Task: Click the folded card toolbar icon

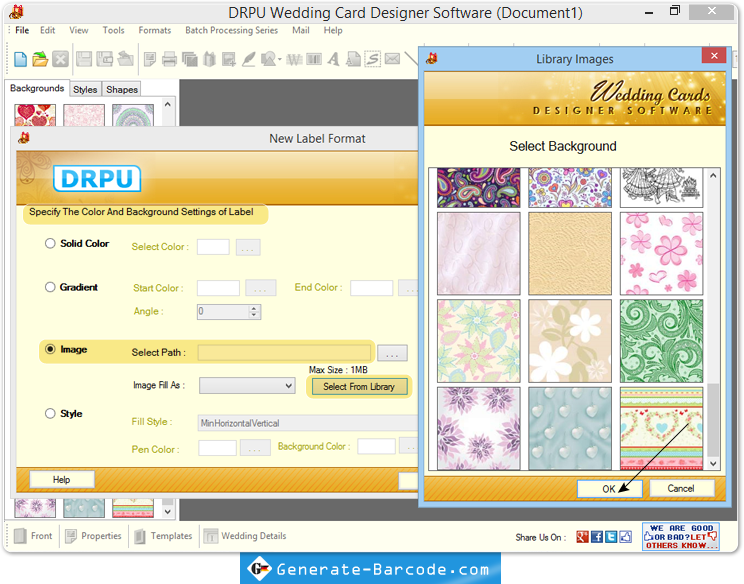Action: [x=209, y=59]
